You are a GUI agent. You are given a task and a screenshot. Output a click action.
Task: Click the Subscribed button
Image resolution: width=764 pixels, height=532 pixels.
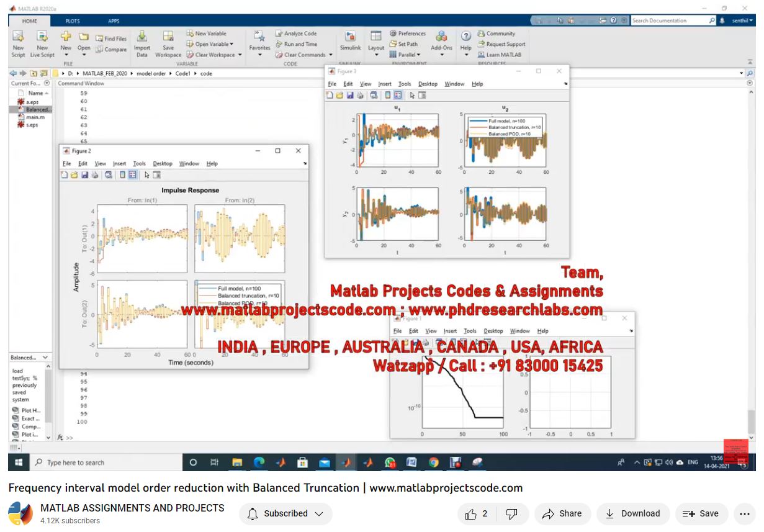pos(285,514)
